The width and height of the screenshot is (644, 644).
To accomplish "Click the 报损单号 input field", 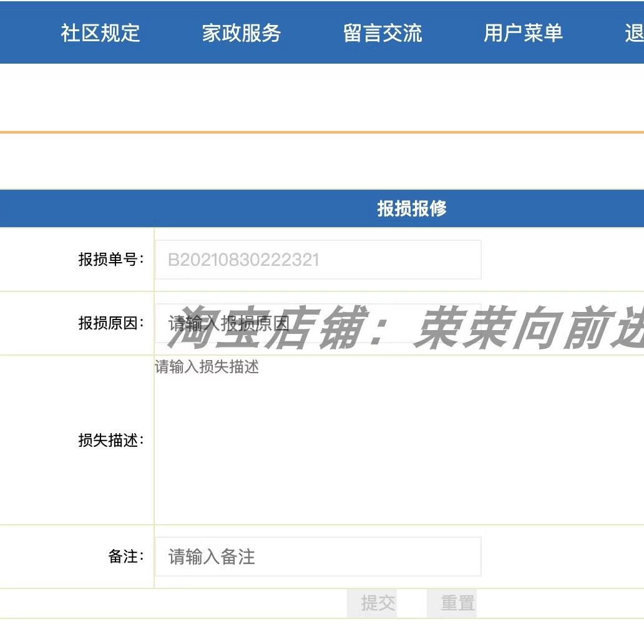I will tap(318, 260).
